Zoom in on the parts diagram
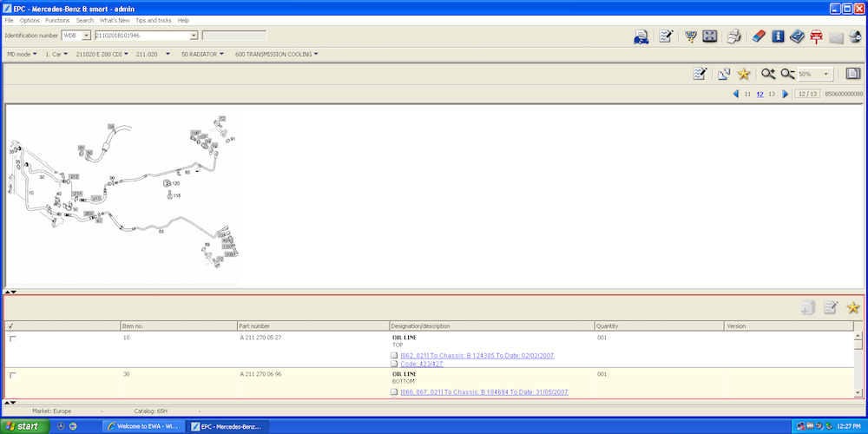The image size is (868, 434). (x=768, y=74)
